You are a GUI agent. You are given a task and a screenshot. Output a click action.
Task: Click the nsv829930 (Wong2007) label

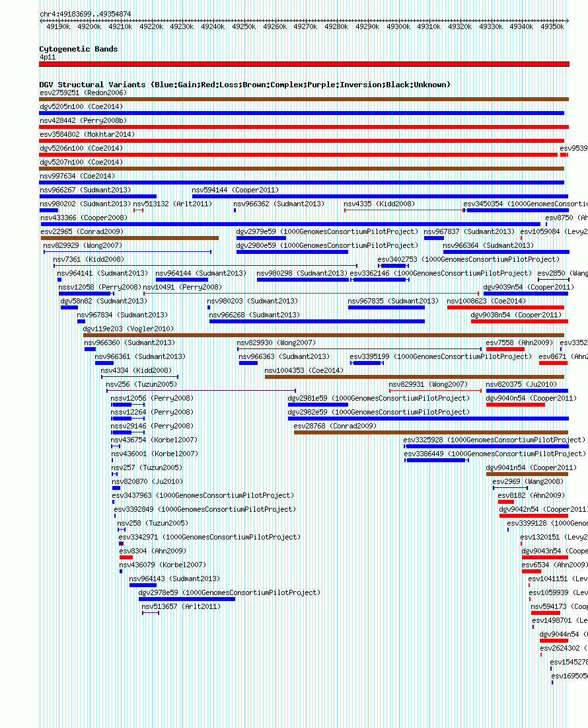[276, 344]
